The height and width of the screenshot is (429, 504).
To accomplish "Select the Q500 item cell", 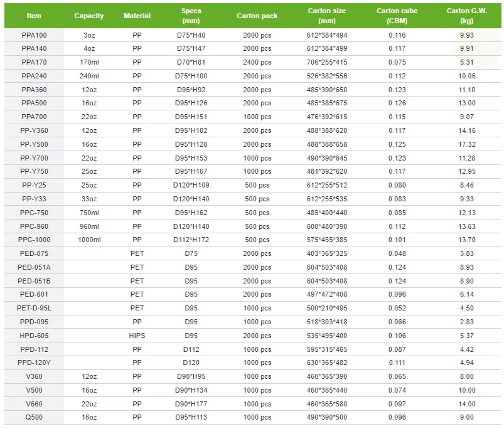I will pyautogui.click(x=34, y=417).
